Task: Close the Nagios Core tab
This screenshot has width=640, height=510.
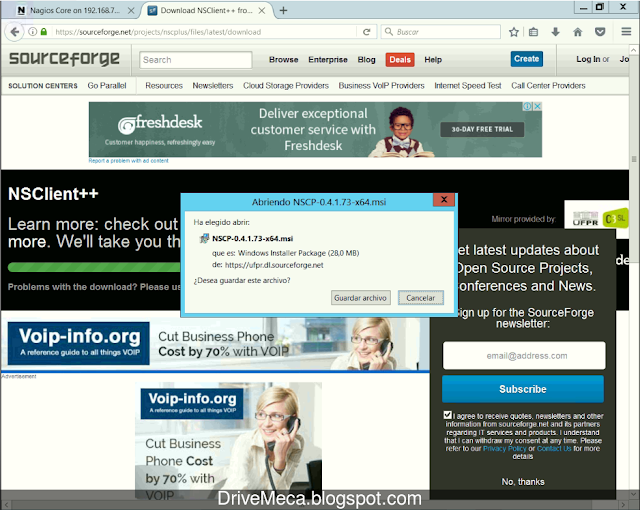Action: click(131, 11)
